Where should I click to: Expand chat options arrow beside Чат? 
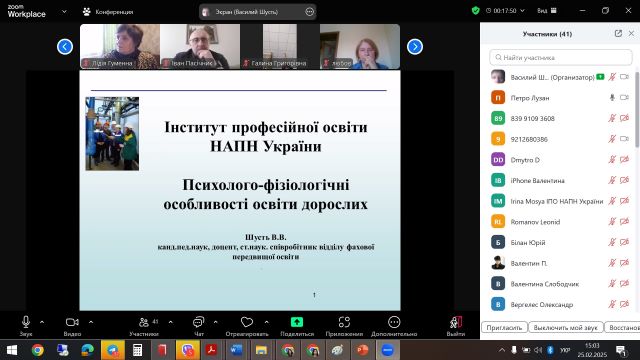pyautogui.click(x=216, y=322)
